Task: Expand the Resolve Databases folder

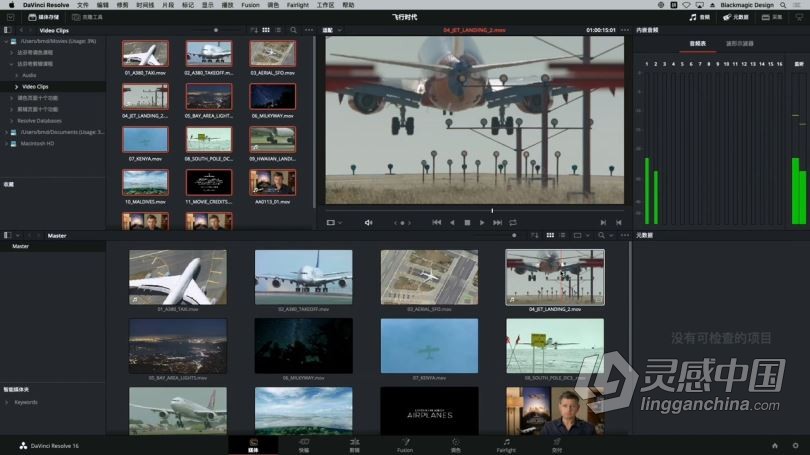Action: 12,121
